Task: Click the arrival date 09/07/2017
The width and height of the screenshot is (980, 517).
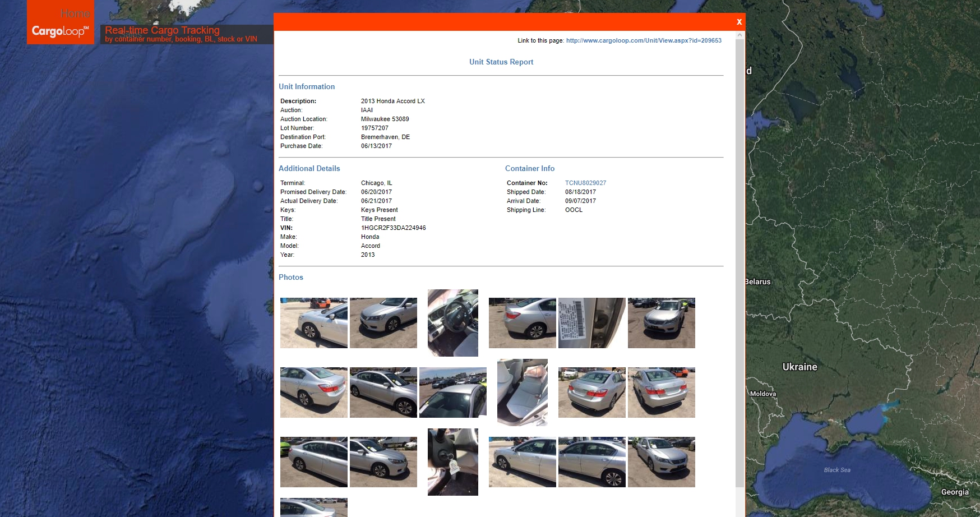Action: tap(580, 201)
